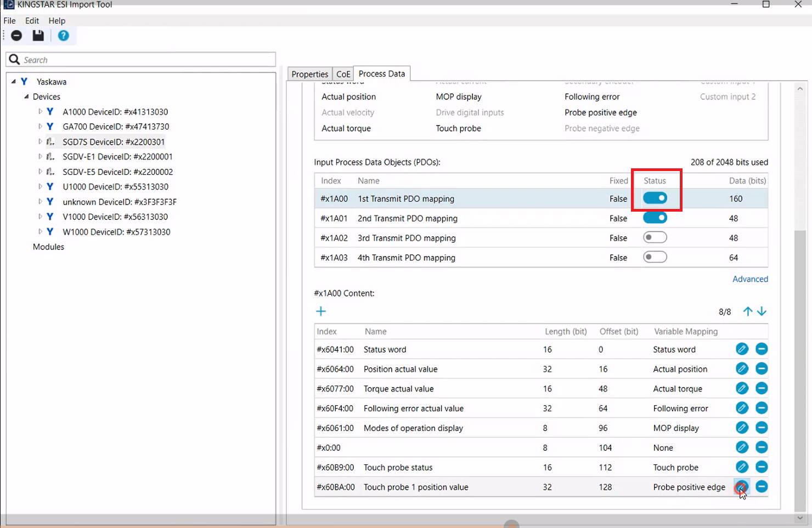Screen dimensions: 812x528
Task: Remove the Torque actual value entry
Action: [x=762, y=389]
